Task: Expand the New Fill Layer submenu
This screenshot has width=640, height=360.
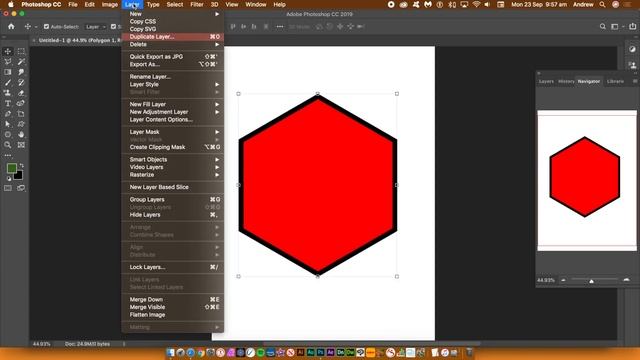Action: pos(173,104)
